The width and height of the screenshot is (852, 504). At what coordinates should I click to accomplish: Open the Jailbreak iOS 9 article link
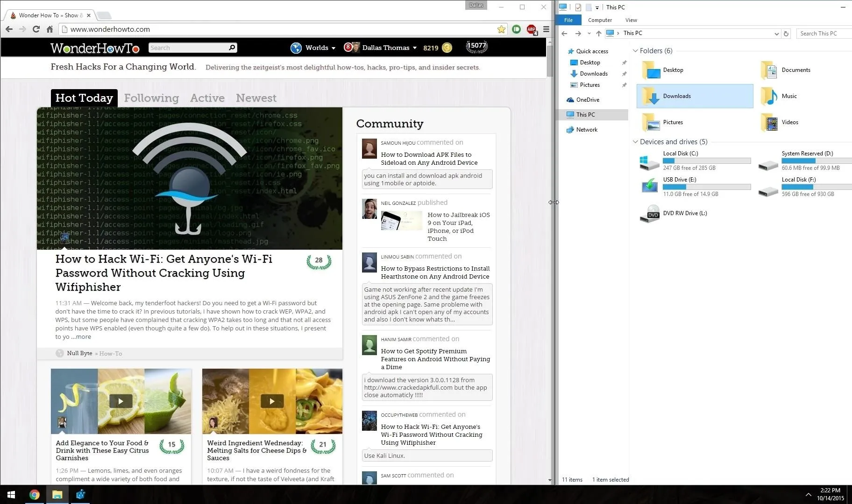(459, 227)
